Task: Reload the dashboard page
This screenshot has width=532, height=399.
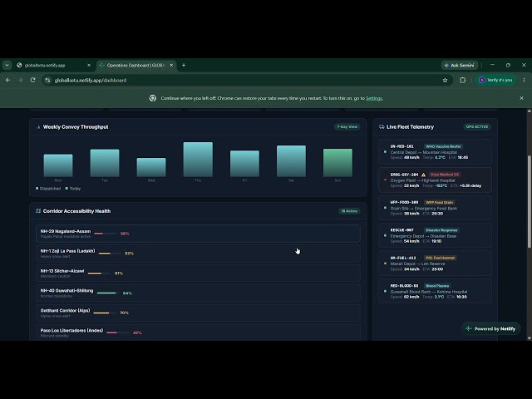Action: coord(33,80)
